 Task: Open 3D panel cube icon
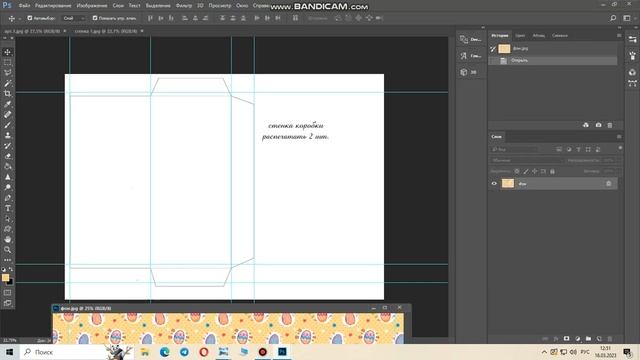(x=464, y=72)
